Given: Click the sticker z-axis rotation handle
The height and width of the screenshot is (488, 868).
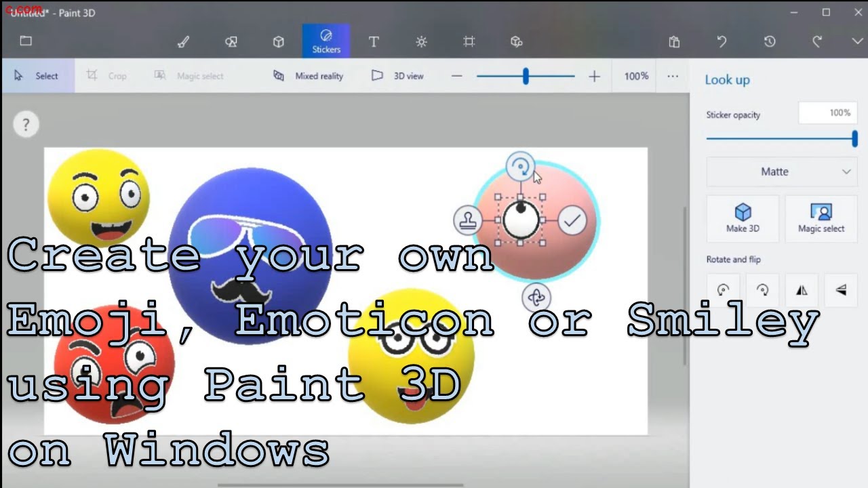Looking at the screenshot, I should pos(536,297).
